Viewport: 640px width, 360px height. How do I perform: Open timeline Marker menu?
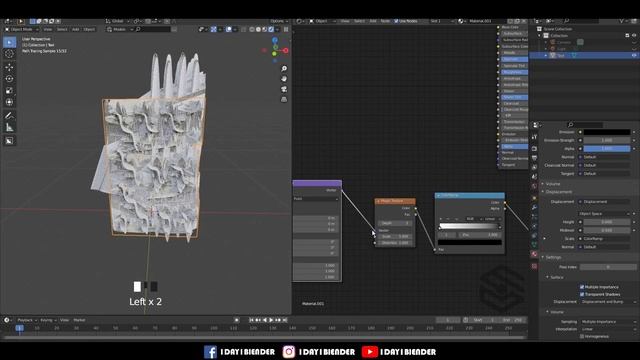[x=79, y=320]
